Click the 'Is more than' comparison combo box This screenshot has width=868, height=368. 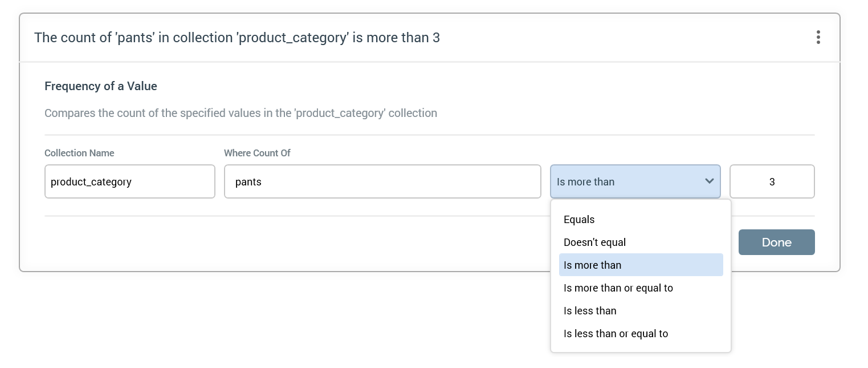[x=627, y=181]
